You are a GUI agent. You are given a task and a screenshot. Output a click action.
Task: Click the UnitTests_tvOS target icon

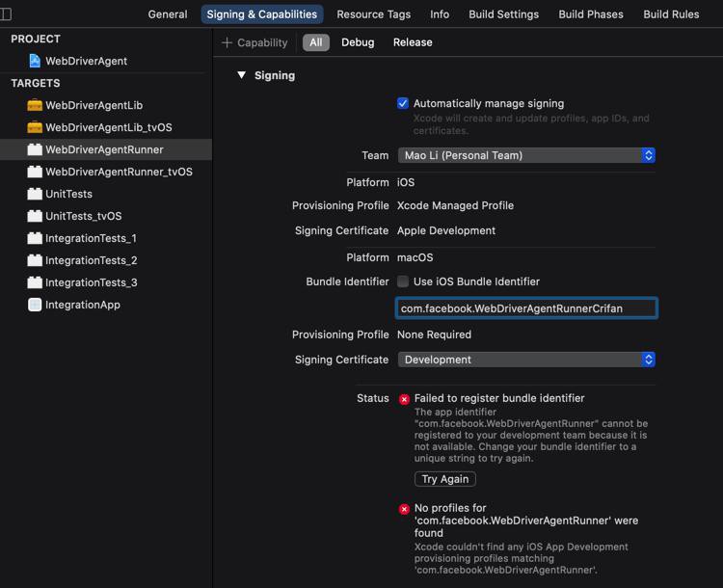pos(35,216)
